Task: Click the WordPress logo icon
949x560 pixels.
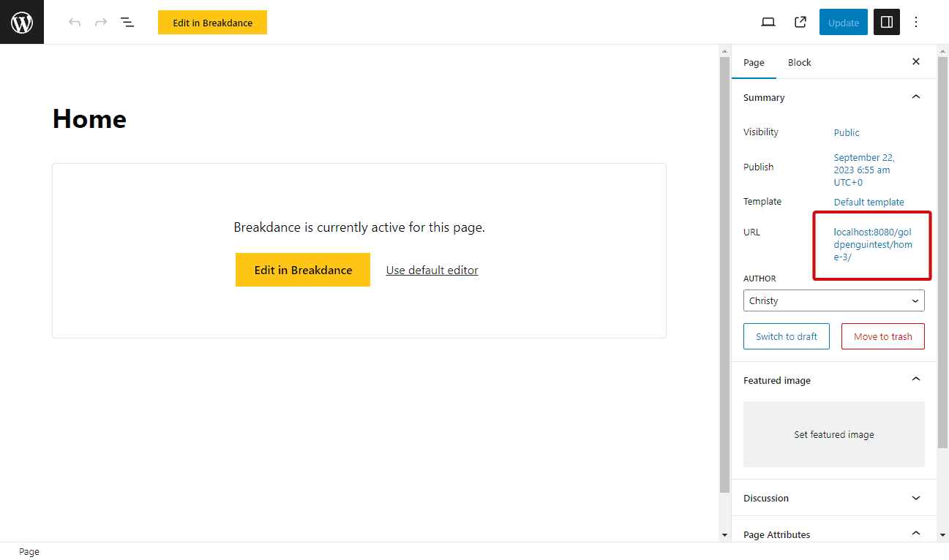Action: (22, 22)
